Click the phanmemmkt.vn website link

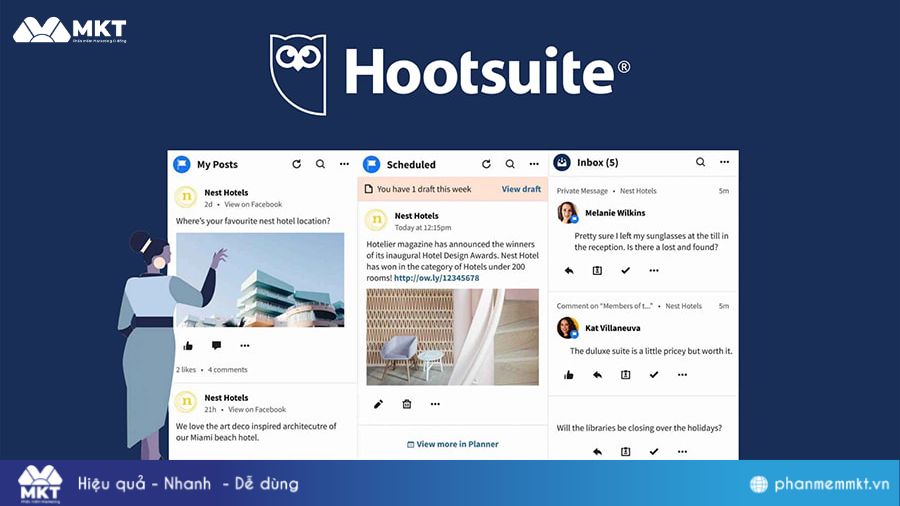[820, 484]
